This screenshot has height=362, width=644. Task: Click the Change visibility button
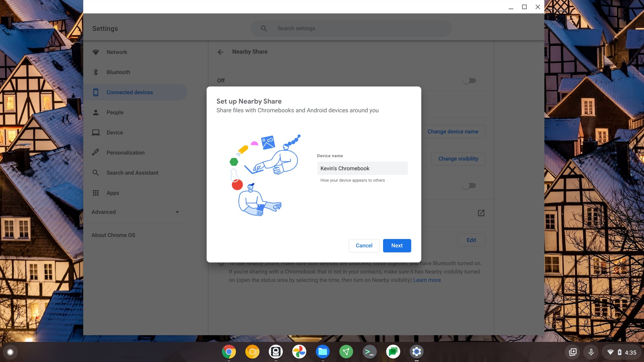(x=458, y=159)
